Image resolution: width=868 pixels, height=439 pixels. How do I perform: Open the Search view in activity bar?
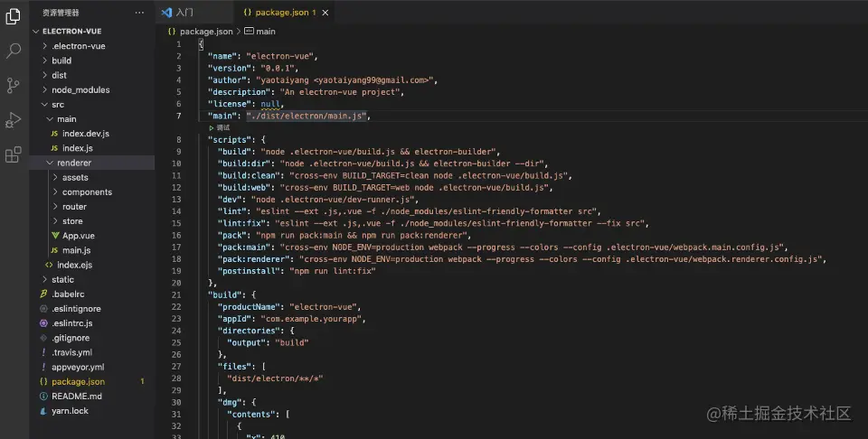pos(13,51)
